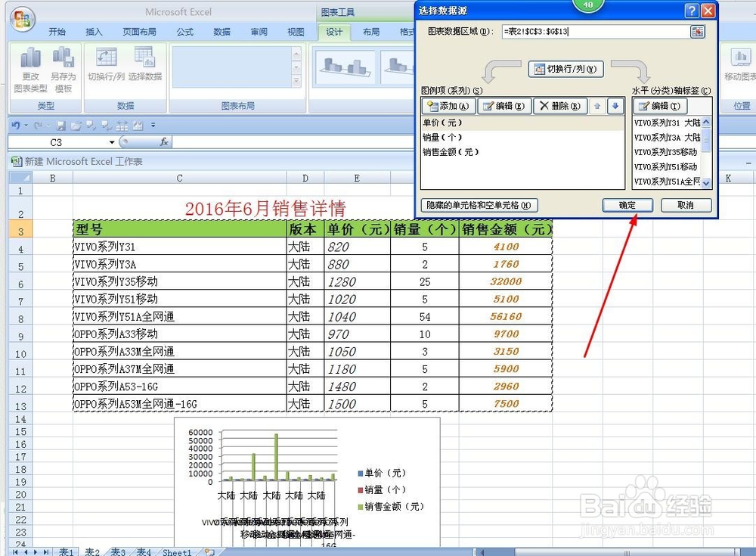Click the Office button logo
The height and width of the screenshot is (556, 756).
tap(22, 20)
